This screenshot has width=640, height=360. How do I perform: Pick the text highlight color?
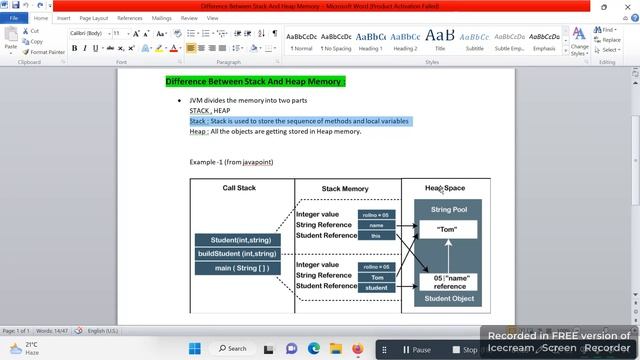[x=159, y=48]
